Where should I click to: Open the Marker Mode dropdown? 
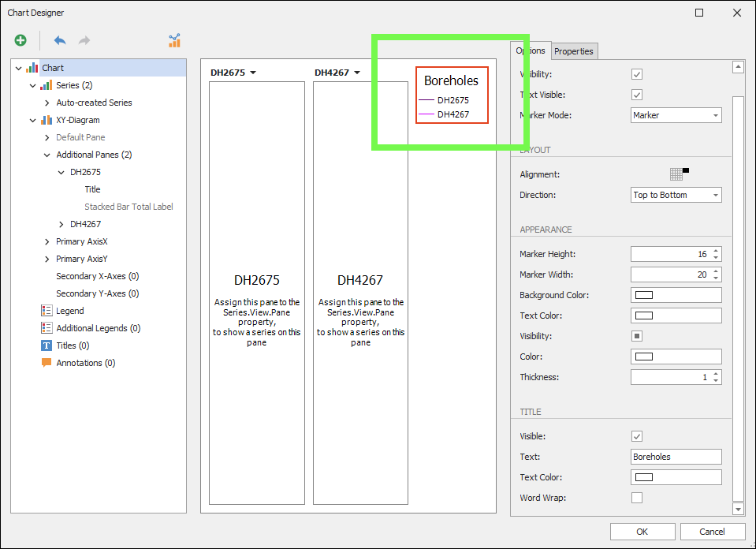pos(676,115)
